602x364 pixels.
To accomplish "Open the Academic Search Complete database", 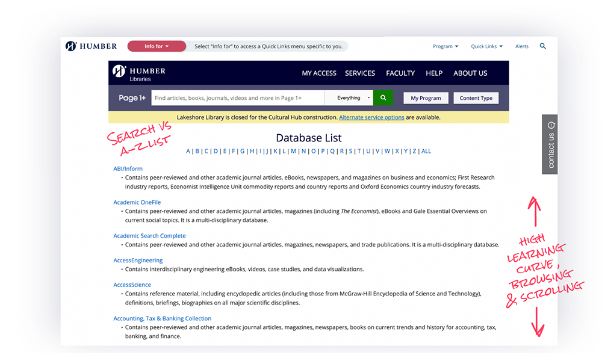I will click(149, 236).
